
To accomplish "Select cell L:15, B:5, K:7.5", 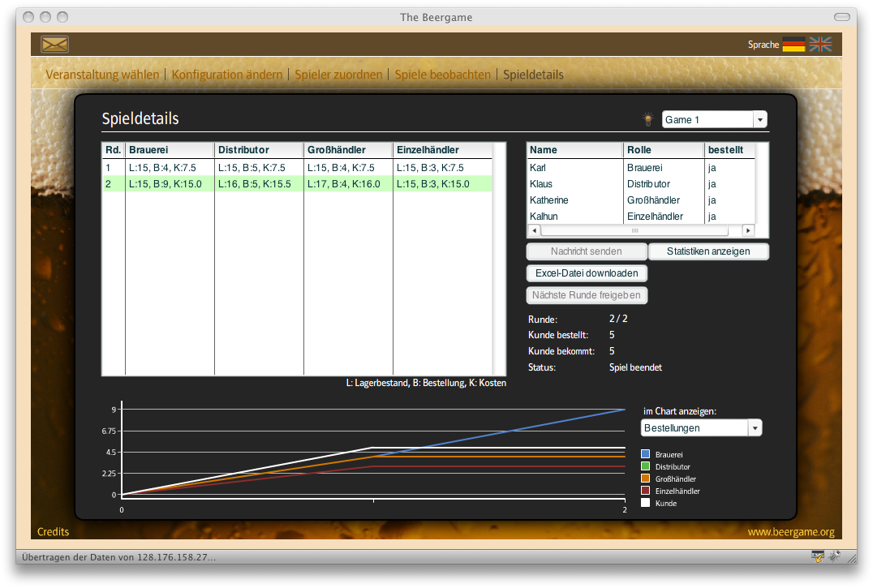I will click(x=259, y=167).
